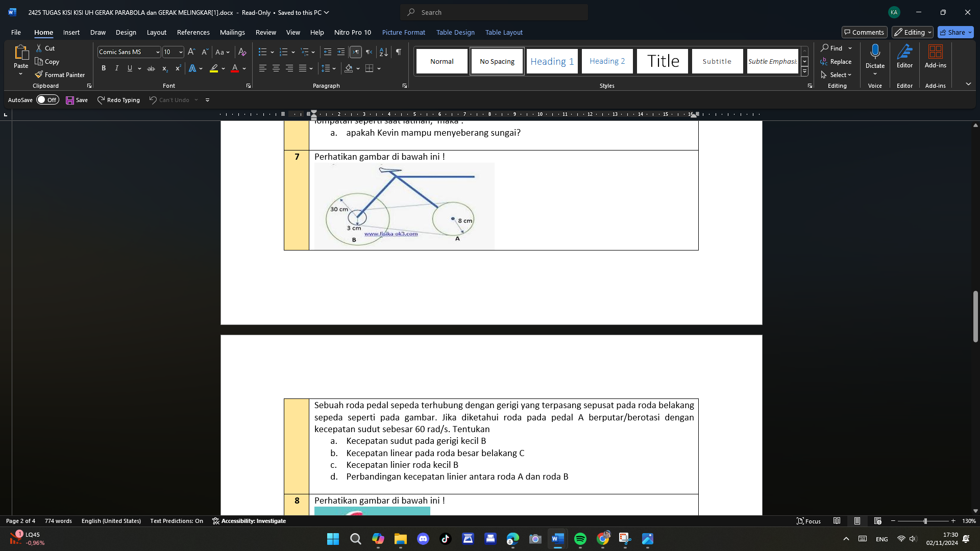Viewport: 980px width, 551px height.
Task: Enable Focus mode
Action: [808, 521]
